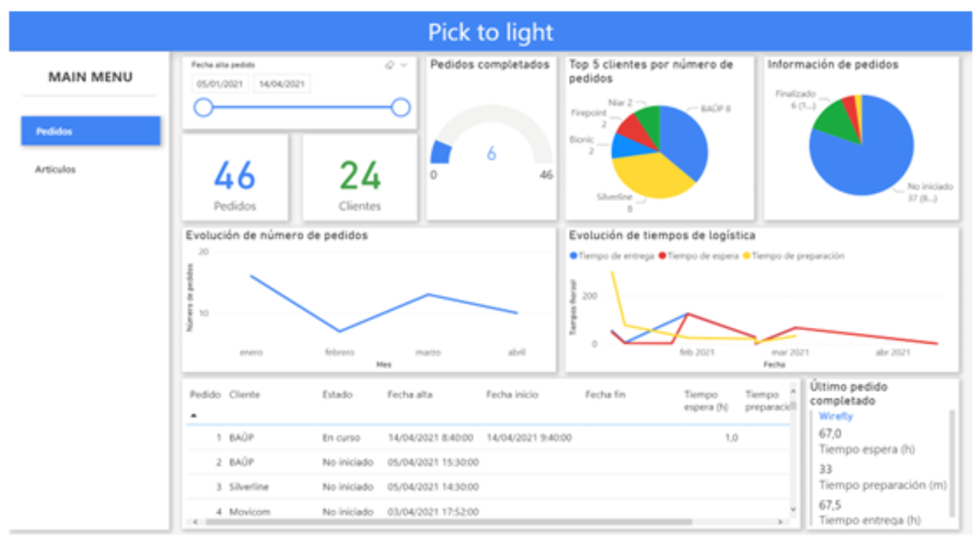Image resolution: width=980 pixels, height=551 pixels.
Task: Click the Pedido column sort arrow
Action: [194, 415]
